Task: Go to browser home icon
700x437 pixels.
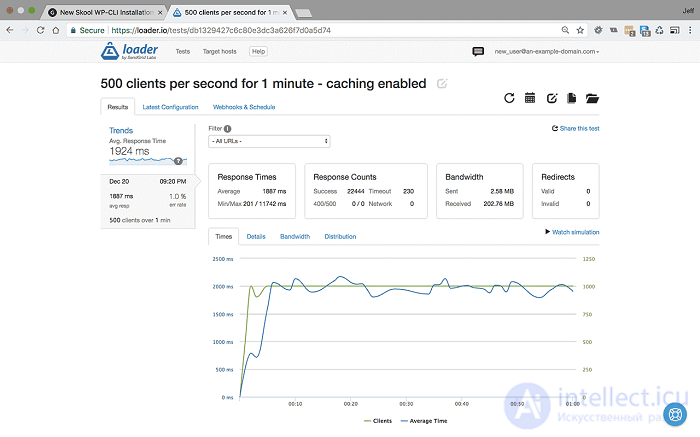Action: point(56,30)
